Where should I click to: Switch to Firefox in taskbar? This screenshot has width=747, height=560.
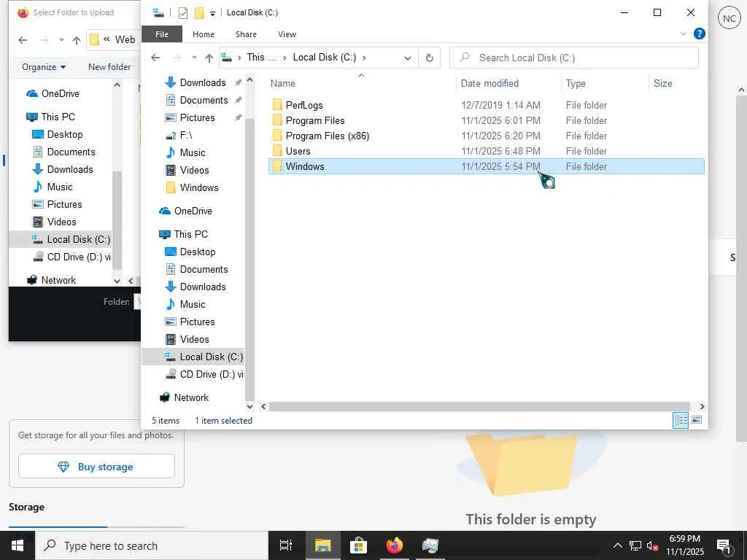395,545
